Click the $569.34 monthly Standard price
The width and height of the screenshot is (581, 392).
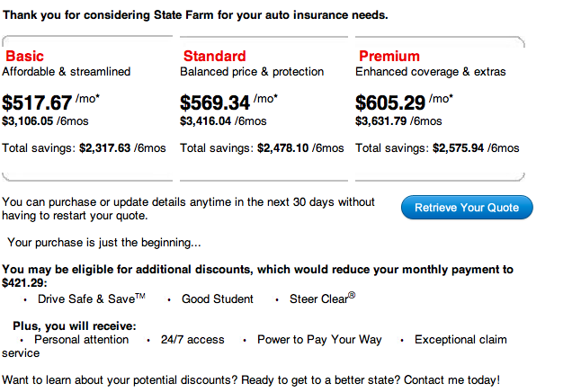point(215,102)
